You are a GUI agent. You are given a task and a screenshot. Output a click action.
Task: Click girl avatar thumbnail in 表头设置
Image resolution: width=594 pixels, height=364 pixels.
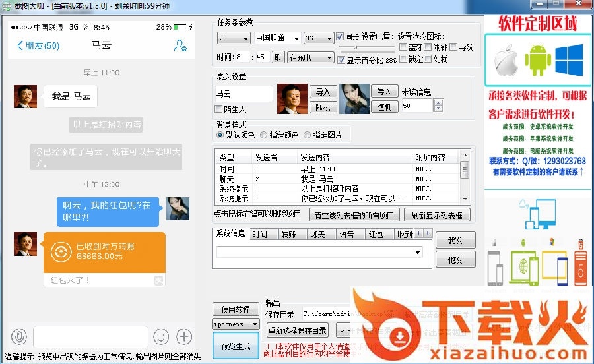tap(354, 99)
